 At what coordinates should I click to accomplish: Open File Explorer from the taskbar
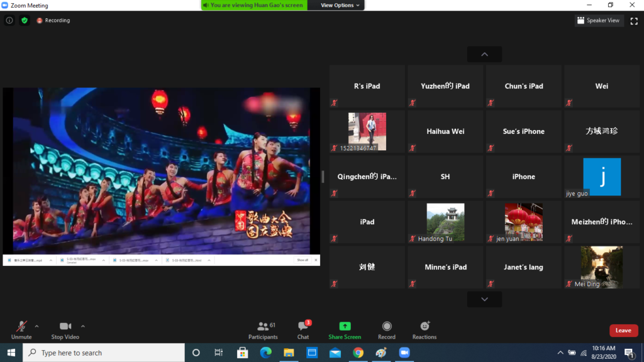pos(289,353)
